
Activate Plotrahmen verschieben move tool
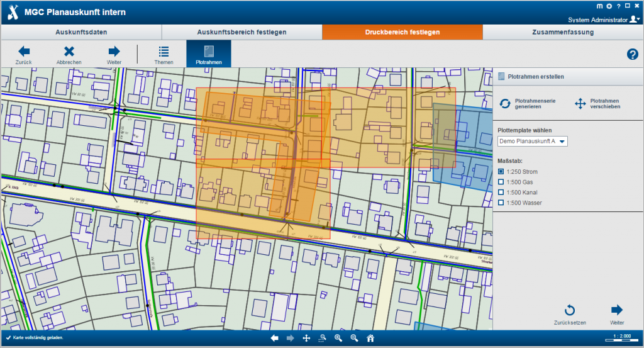point(580,104)
